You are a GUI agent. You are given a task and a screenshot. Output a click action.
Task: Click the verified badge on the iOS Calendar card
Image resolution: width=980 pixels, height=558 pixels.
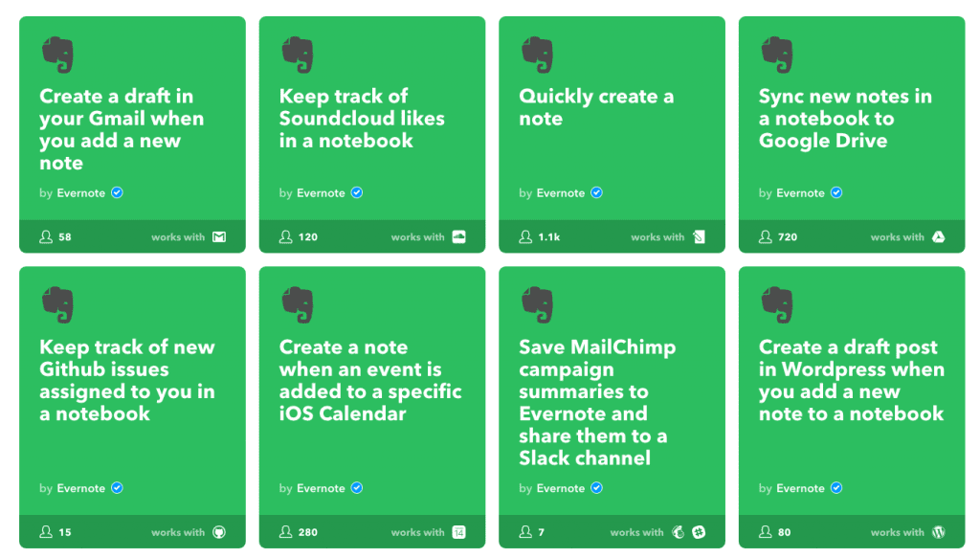pyautogui.click(x=357, y=487)
